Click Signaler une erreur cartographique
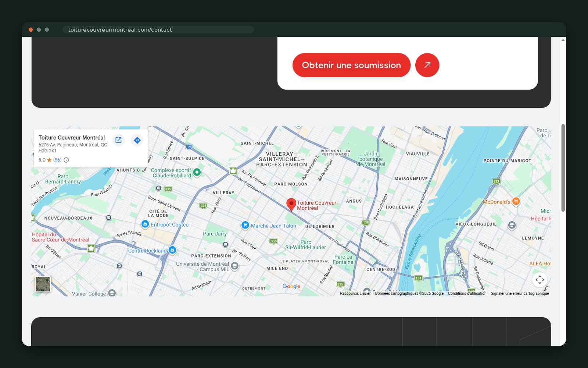The width and height of the screenshot is (588, 368). (520, 294)
